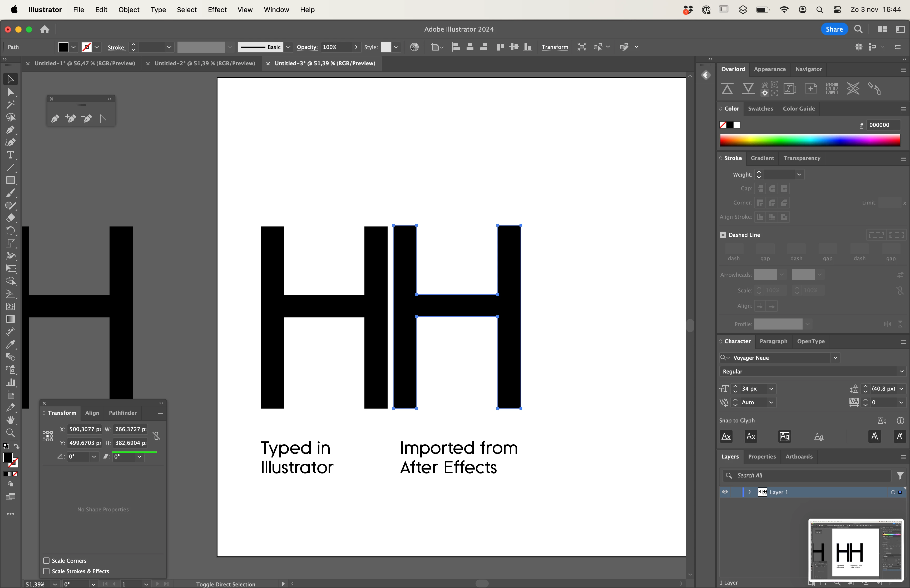Viewport: 910px width, 588px height.
Task: Click the color spectrum bar
Action: 810,140
